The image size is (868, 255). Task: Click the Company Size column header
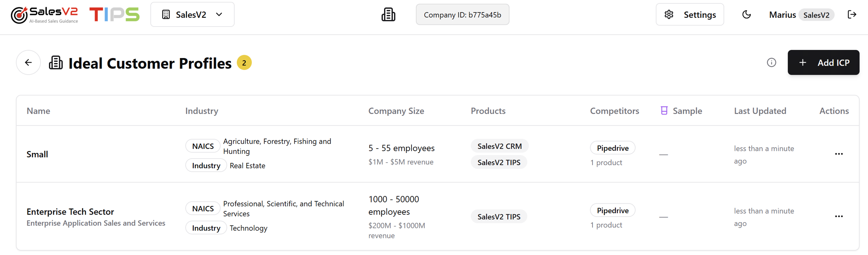tap(396, 111)
